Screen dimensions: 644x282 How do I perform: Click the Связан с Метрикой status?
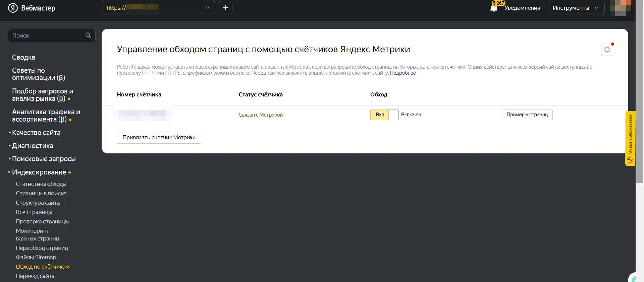tap(261, 115)
